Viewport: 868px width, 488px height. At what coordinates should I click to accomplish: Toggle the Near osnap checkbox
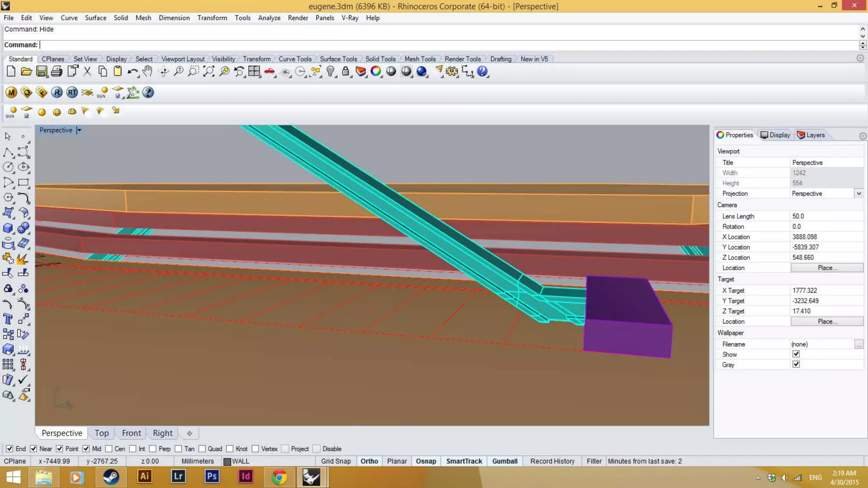(x=33, y=449)
